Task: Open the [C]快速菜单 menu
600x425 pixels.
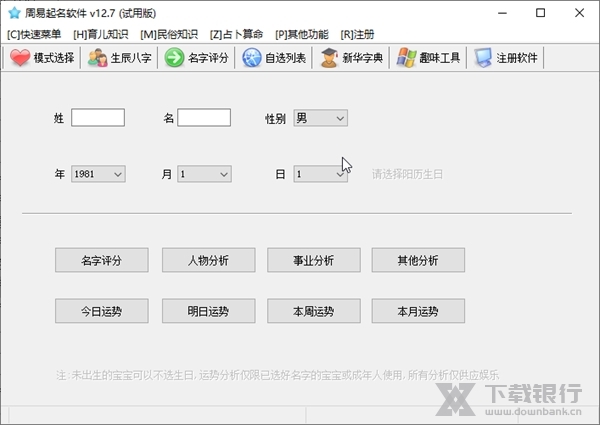Action: coord(34,34)
